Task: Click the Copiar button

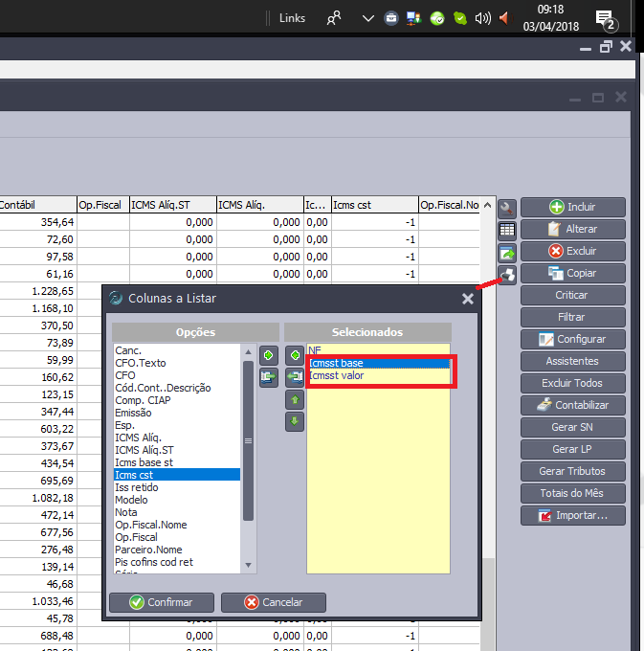Action: (572, 273)
